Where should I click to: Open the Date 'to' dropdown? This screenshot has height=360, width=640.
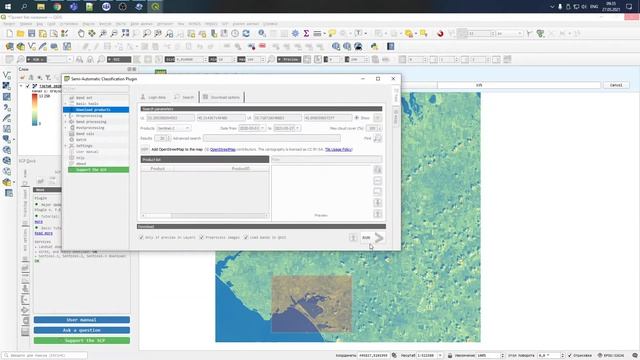click(287, 128)
